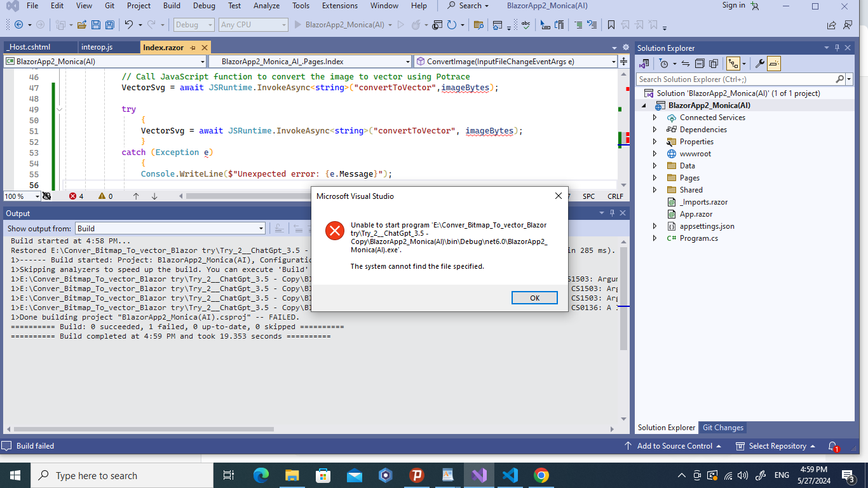Close the Microsoft Visual Studio error dialog
868x488 pixels.
[x=559, y=196]
